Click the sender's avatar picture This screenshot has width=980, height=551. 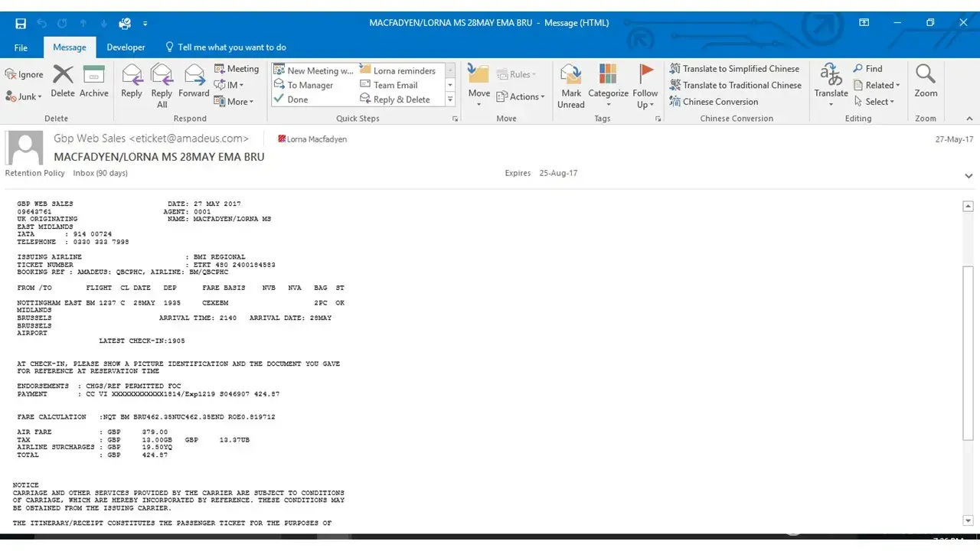pos(24,148)
